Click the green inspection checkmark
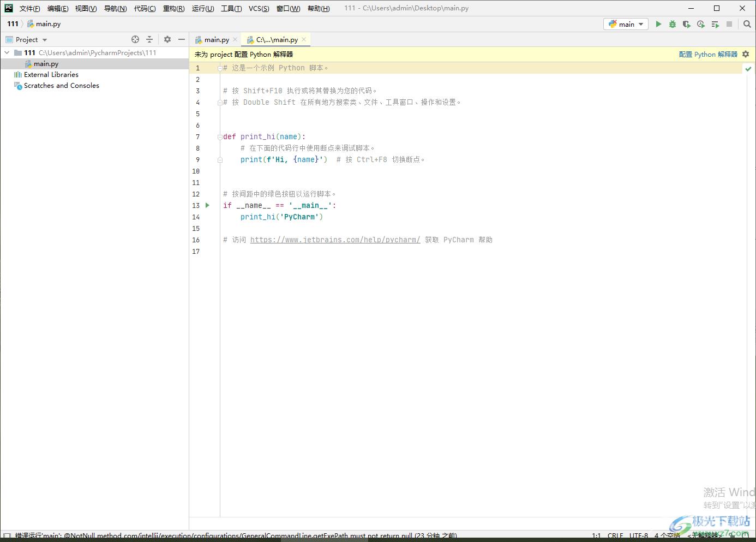The image size is (756, 542). pyautogui.click(x=748, y=69)
